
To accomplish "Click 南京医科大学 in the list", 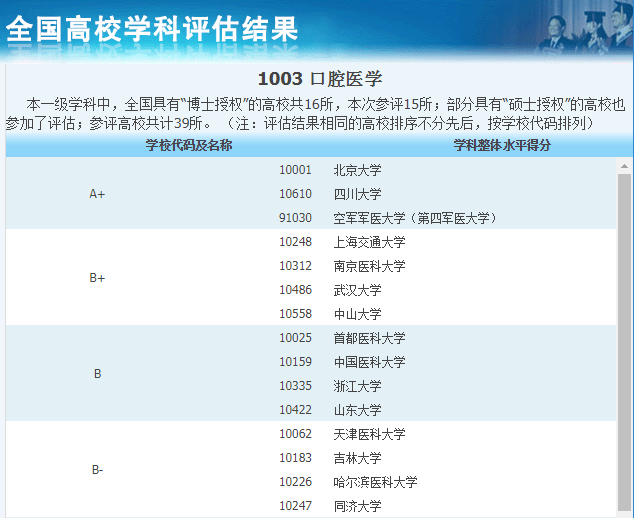I will (369, 266).
